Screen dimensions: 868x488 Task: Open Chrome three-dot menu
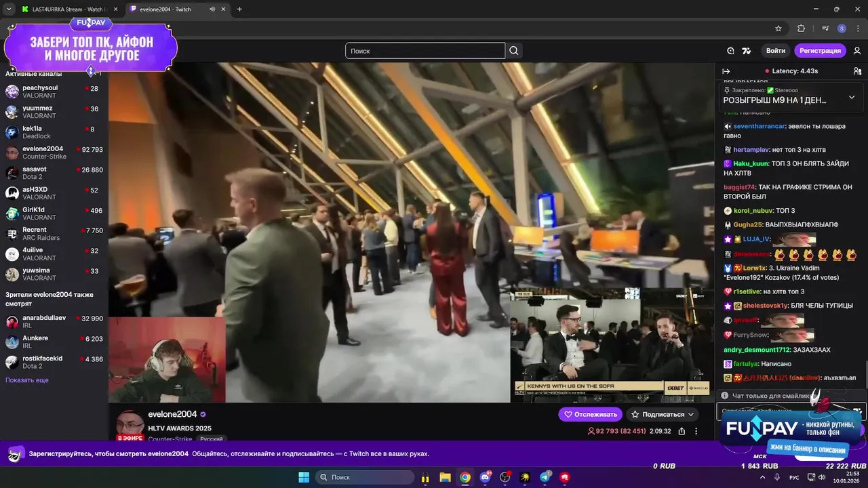(x=858, y=28)
